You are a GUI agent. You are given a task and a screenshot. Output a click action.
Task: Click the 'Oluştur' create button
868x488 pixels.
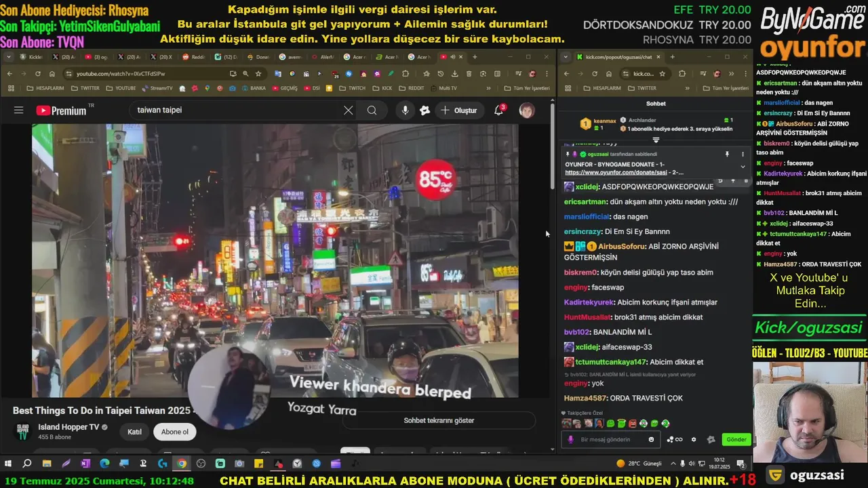458,110
